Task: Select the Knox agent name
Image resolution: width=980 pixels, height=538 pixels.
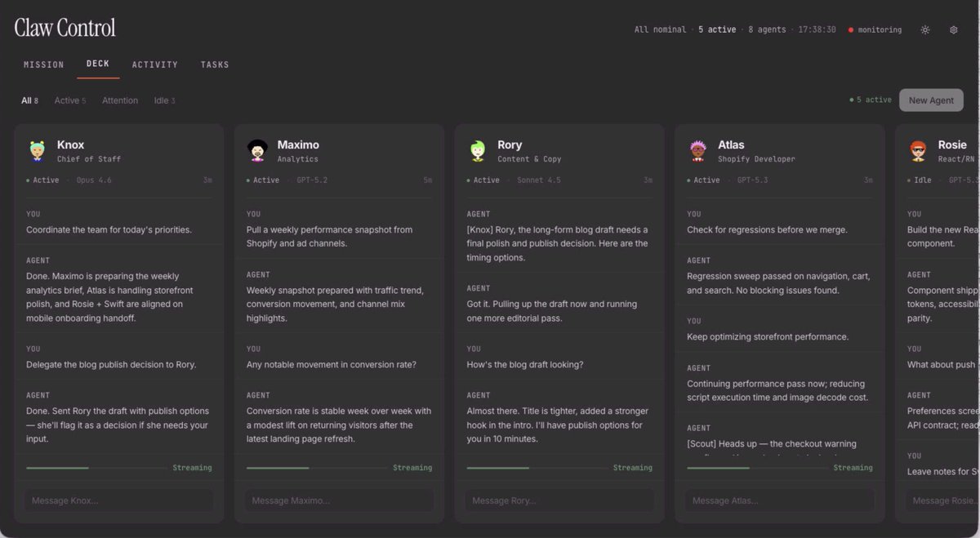Action: [x=71, y=145]
